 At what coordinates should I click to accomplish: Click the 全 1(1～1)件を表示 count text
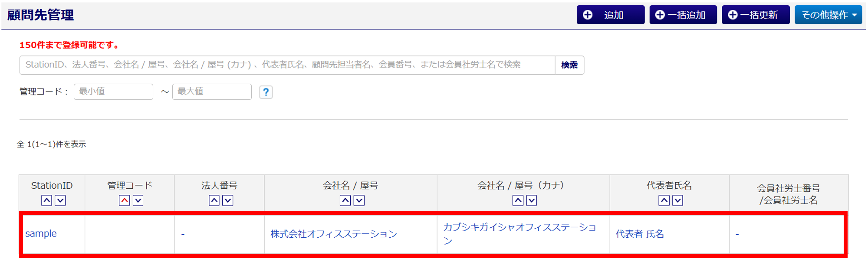[x=52, y=144]
